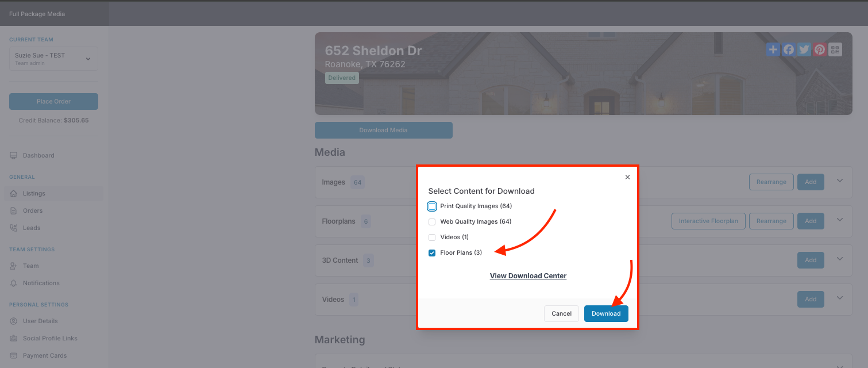Click the 64 count badge beside Images

(x=357, y=182)
